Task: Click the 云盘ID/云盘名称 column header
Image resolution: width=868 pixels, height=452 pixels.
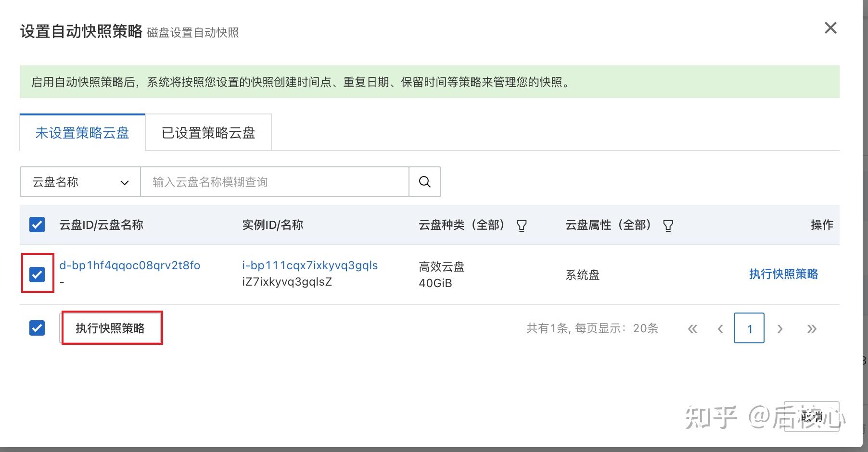Action: (102, 225)
